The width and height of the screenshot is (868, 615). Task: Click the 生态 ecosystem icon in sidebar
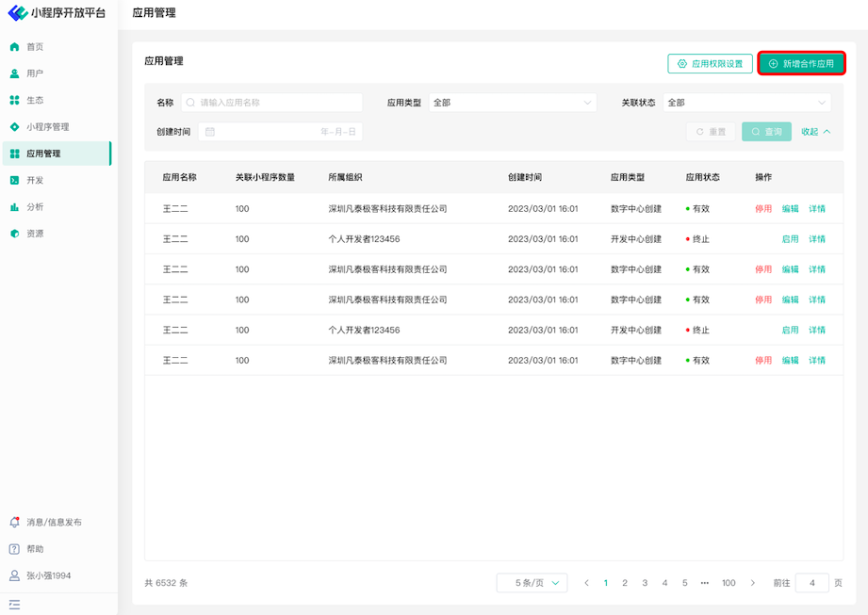14,100
